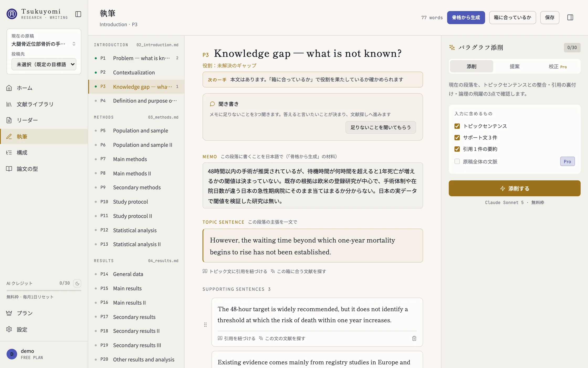Viewport: 588px width, 368px height.
Task: Open 論文の型 book icon
Action: click(x=9, y=169)
